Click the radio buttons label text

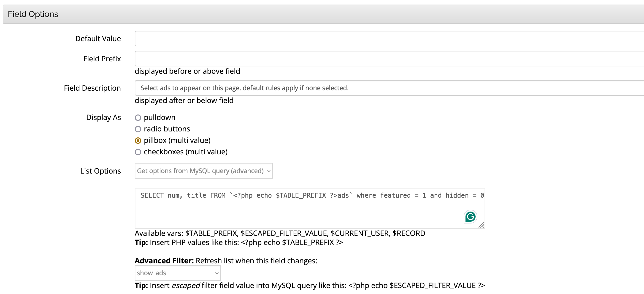(167, 129)
